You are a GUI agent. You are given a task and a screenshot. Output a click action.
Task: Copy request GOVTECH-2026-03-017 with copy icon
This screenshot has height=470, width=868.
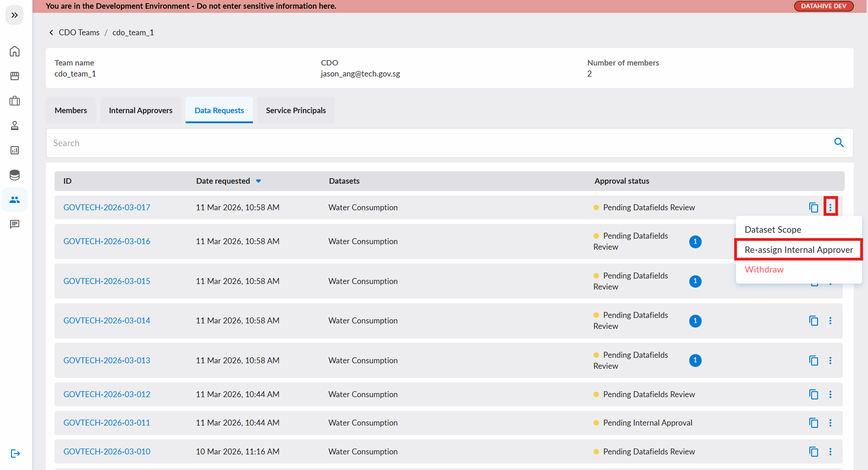click(x=813, y=208)
